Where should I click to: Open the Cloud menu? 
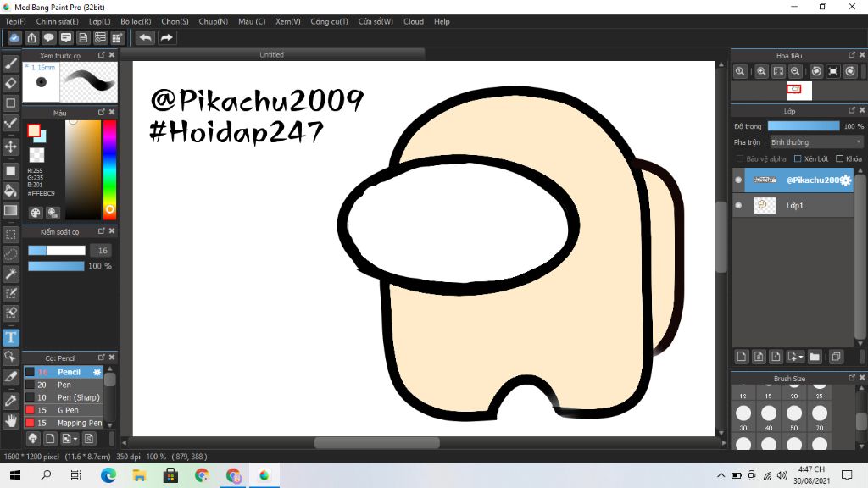coord(414,21)
